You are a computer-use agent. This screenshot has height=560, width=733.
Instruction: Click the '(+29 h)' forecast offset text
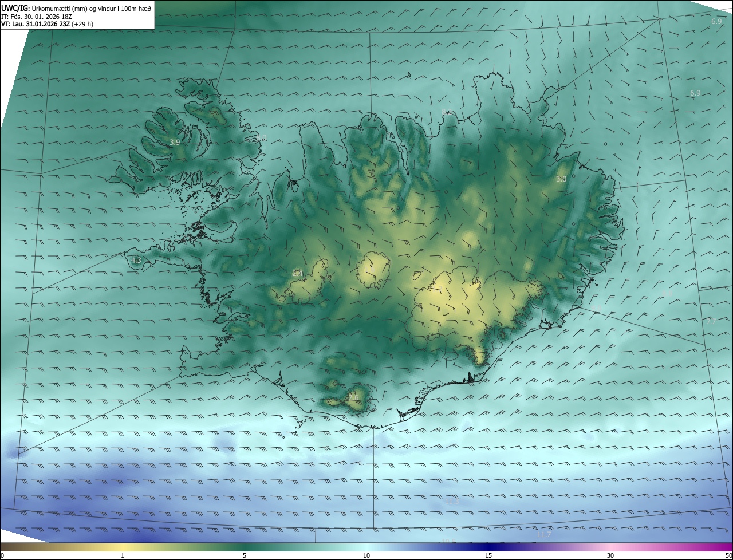(x=83, y=24)
